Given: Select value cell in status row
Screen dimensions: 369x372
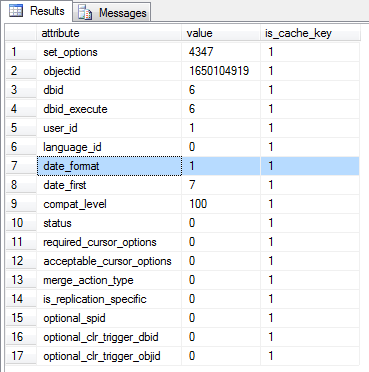Looking at the screenshot, I should 221,223.
